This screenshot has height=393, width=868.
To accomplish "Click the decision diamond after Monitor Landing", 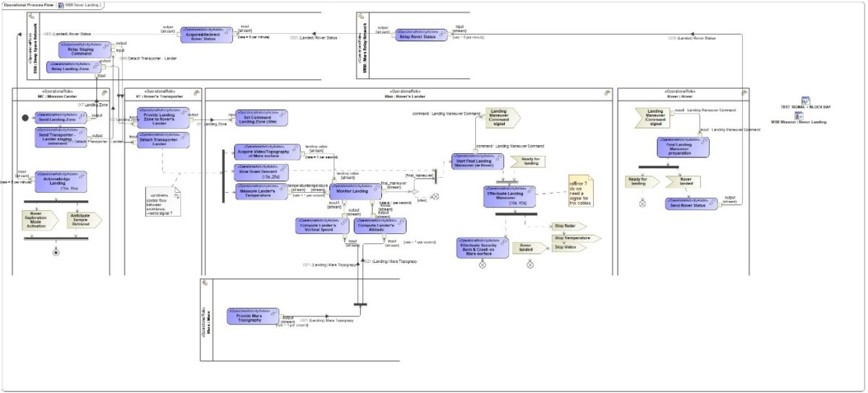I will (x=415, y=192).
